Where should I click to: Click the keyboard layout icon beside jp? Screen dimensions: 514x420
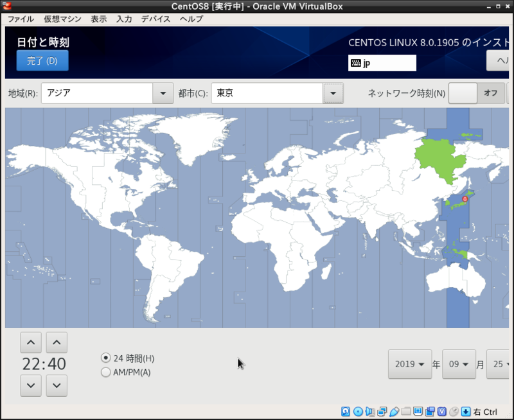356,63
